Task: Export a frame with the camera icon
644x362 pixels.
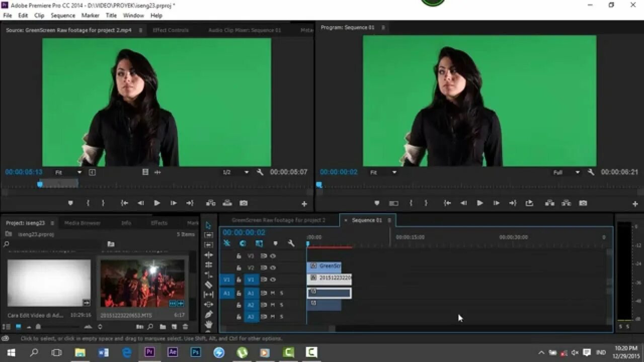Action: [x=243, y=203]
